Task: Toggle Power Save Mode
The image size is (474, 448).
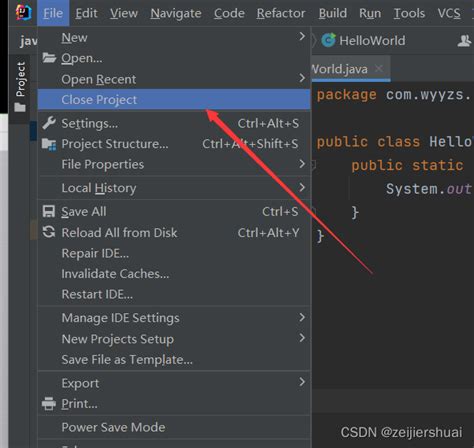Action: [x=174, y=427]
